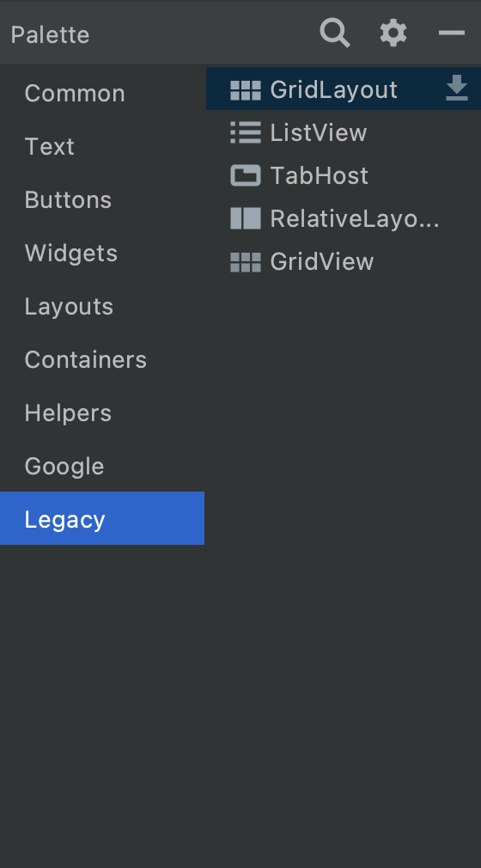Hide the Palette panel with minus icon

point(452,34)
